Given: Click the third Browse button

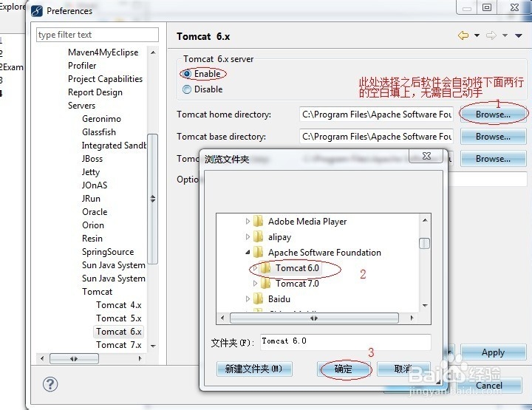Looking at the screenshot, I should pyautogui.click(x=493, y=159).
